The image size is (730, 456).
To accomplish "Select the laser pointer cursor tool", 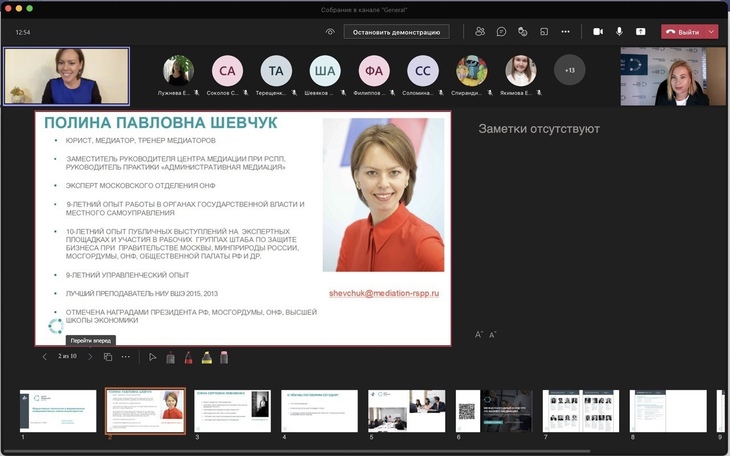I will click(x=153, y=357).
